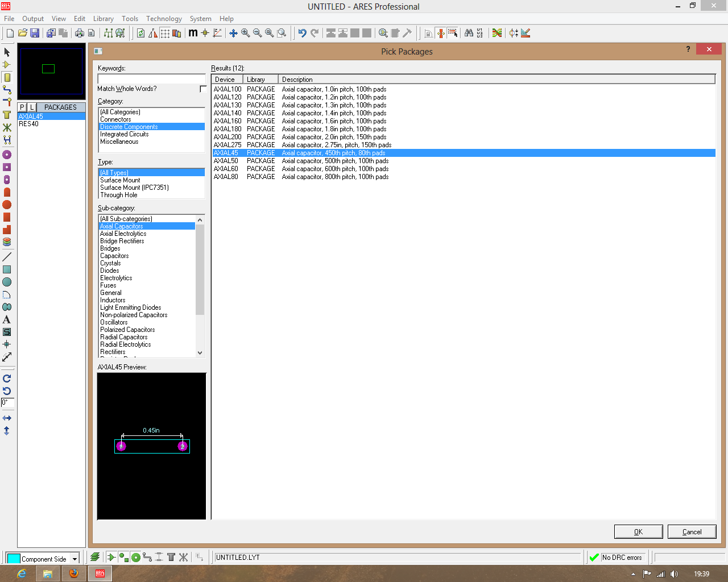Screen dimensions: 728x582
Task: Click the Keywords input field
Action: tap(151, 78)
